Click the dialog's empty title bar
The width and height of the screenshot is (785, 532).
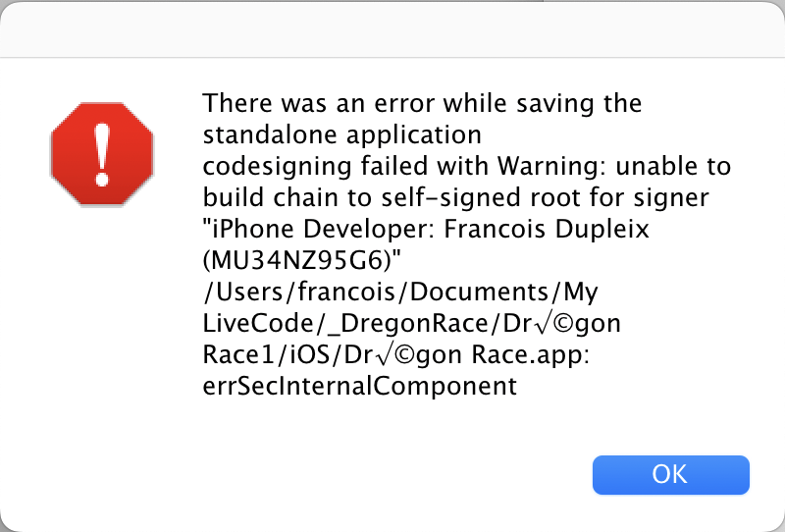coord(392,27)
